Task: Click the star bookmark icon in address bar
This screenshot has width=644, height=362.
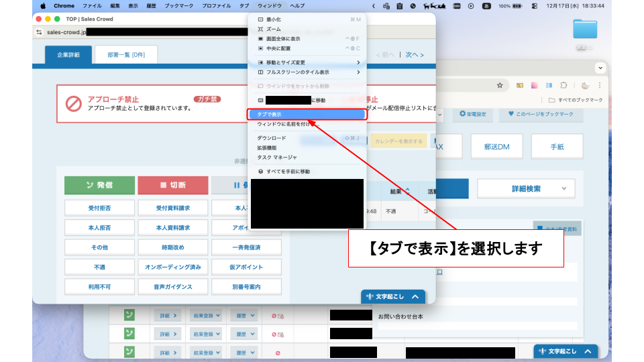Action: 500,85
